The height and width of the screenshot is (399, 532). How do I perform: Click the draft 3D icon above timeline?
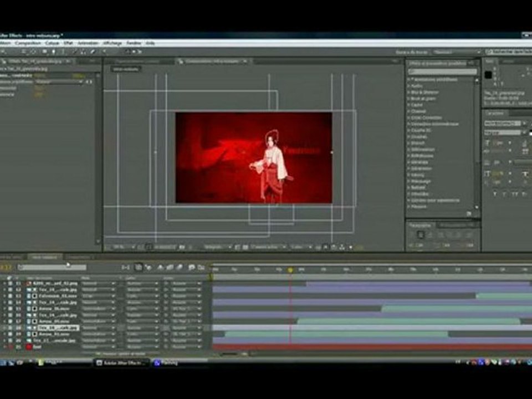149,268
